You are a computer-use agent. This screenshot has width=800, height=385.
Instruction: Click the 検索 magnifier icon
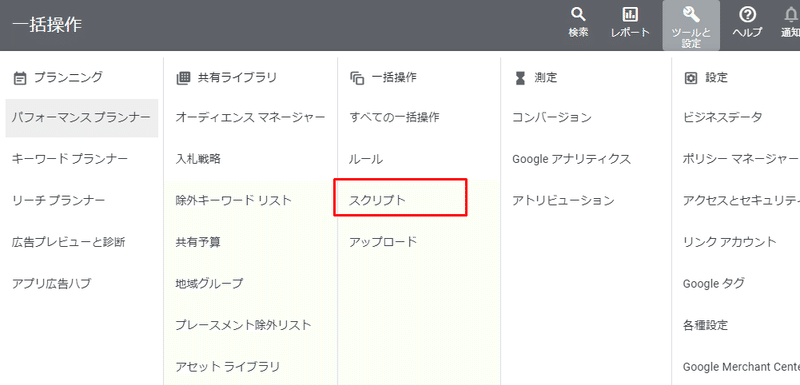(578, 15)
